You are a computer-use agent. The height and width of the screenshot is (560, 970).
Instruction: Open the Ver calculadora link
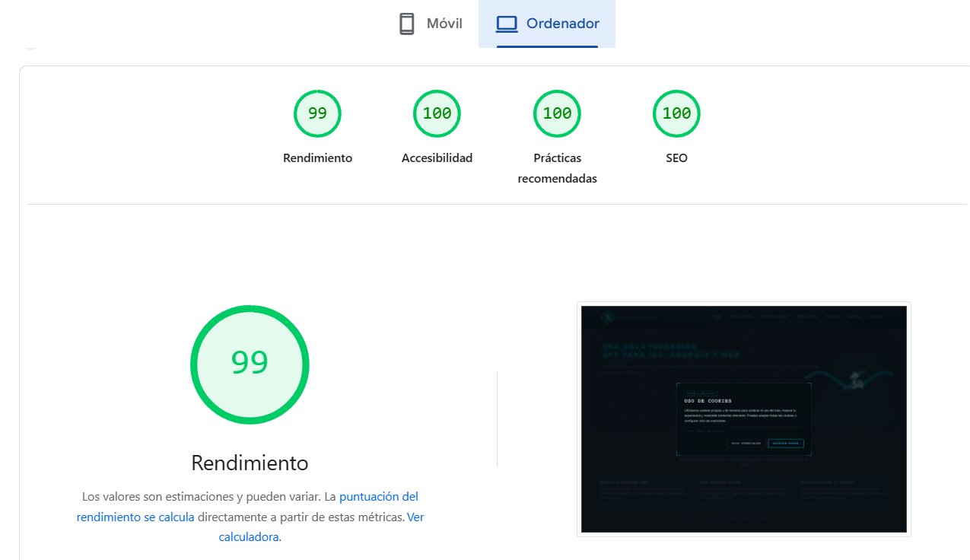click(x=322, y=527)
